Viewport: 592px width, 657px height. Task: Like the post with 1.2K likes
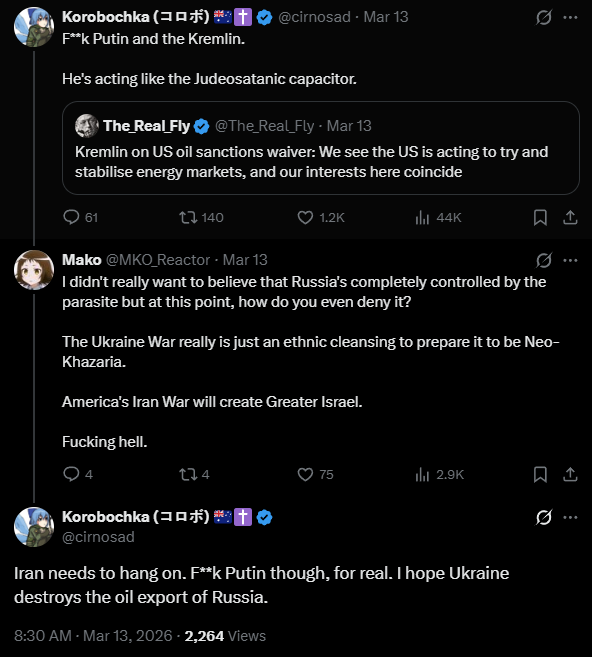(x=321, y=217)
